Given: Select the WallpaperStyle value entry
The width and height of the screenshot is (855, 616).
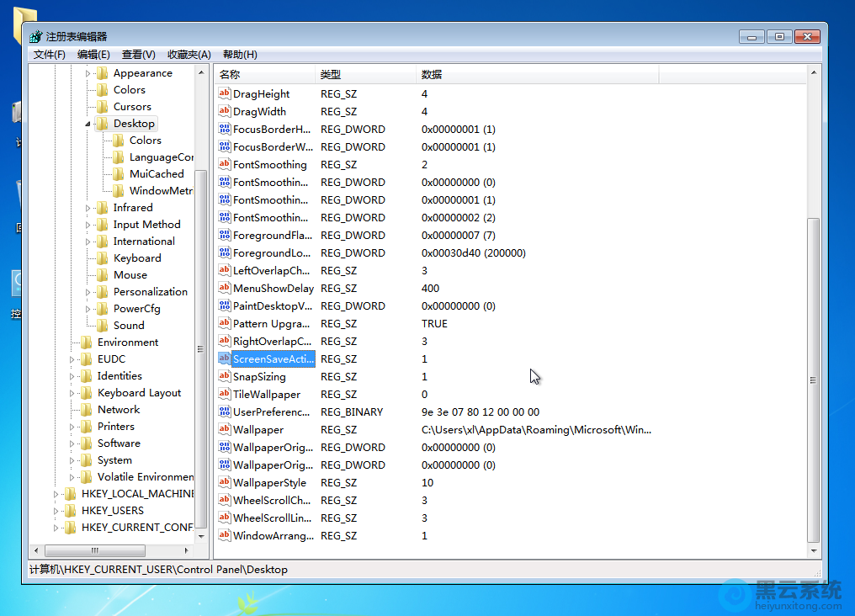Looking at the screenshot, I should [x=268, y=482].
